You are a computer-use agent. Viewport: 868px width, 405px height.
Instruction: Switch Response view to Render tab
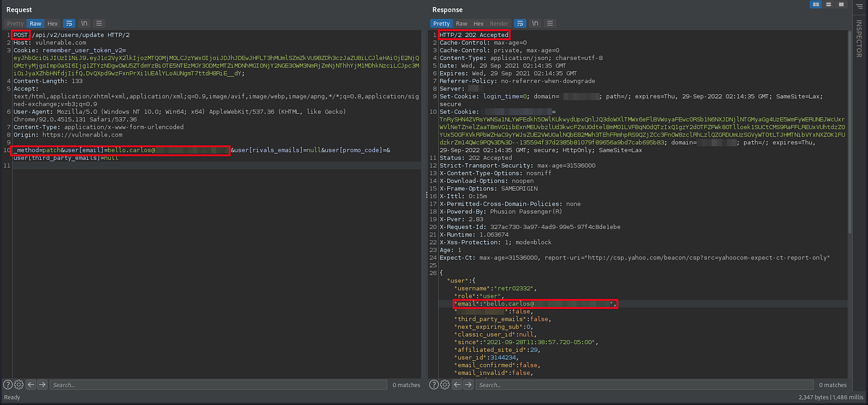tap(499, 24)
